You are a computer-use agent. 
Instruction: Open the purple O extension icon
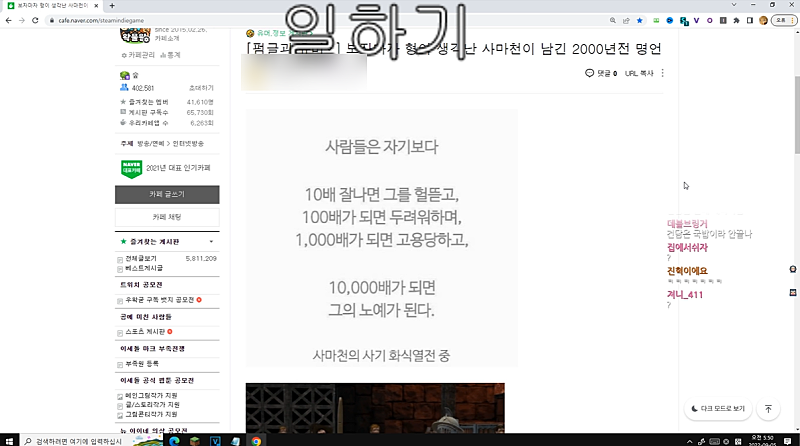pyautogui.click(x=710, y=20)
